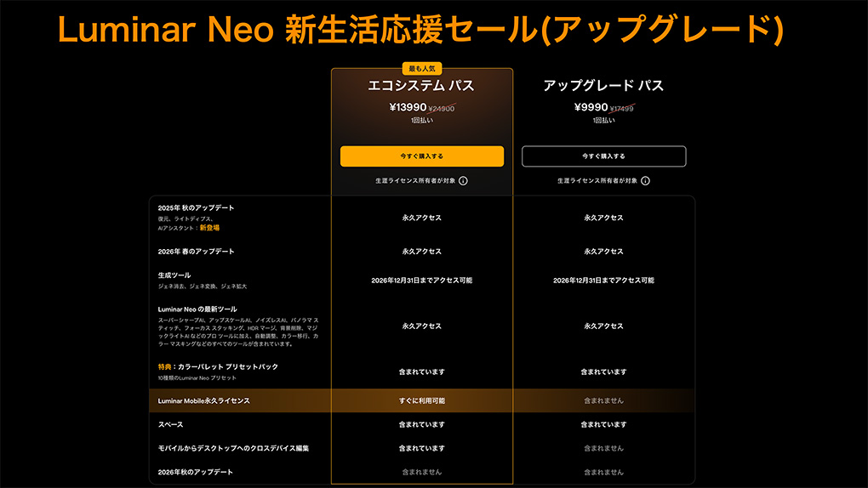Click the 最も人気 badge
Screen dimensions: 868x488
pyautogui.click(x=421, y=69)
